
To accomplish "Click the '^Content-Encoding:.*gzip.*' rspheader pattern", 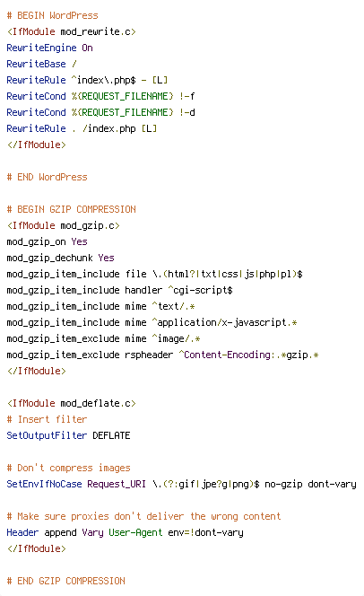I will click(x=248, y=355).
